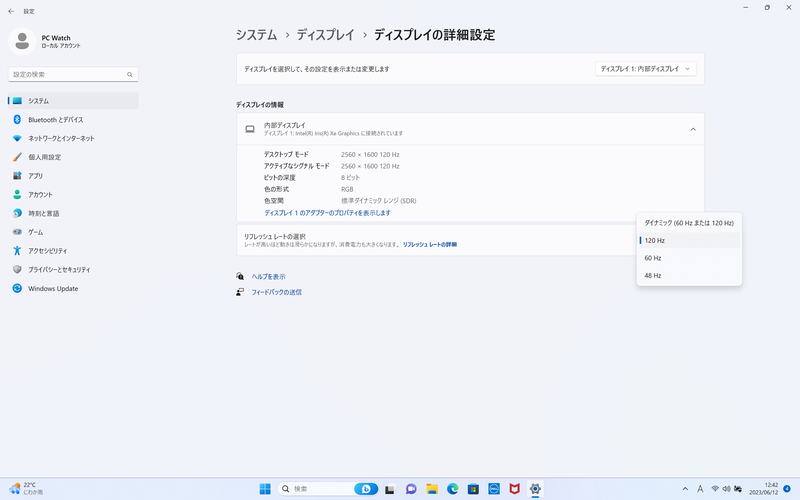The width and height of the screenshot is (800, 500).
Task: Click the taskbar 検索 box
Action: pyautogui.click(x=328, y=489)
